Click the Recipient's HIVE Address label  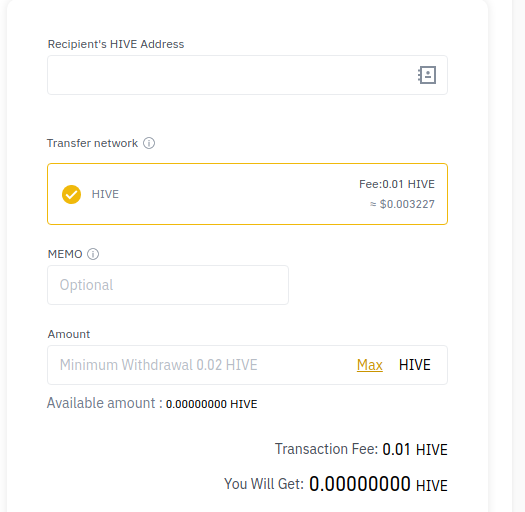point(116,44)
